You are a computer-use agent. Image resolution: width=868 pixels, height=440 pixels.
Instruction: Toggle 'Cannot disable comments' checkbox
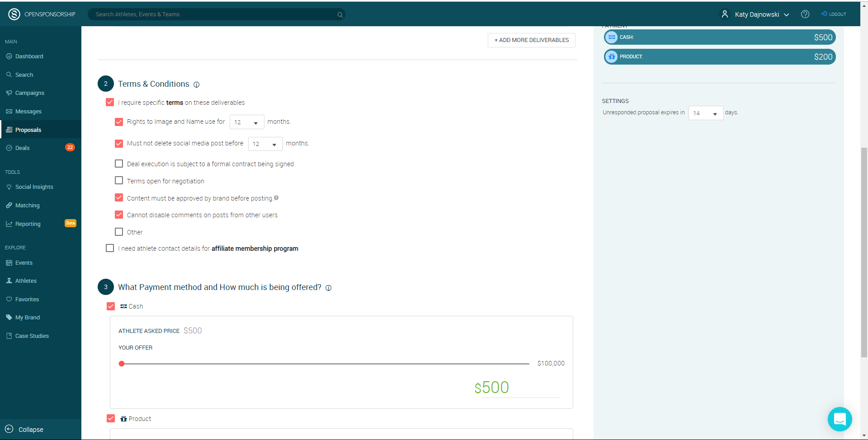pyautogui.click(x=119, y=215)
